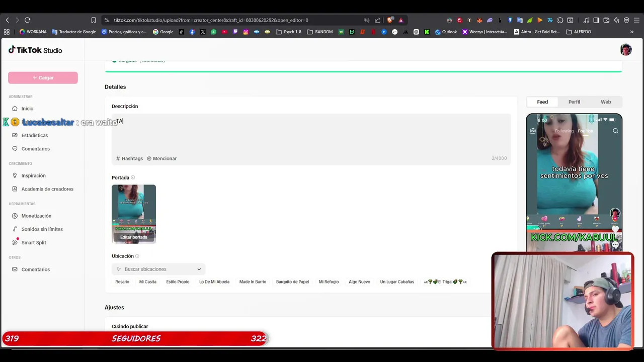This screenshot has width=644, height=362.
Task: Open the RANDOM bookmark folder
Action: (x=319, y=32)
